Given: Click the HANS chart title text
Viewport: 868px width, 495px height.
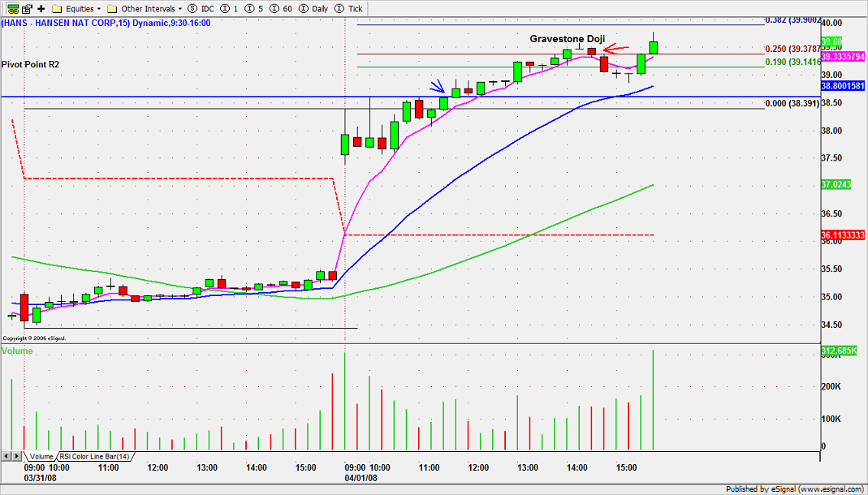Looking at the screenshot, I should (106, 24).
